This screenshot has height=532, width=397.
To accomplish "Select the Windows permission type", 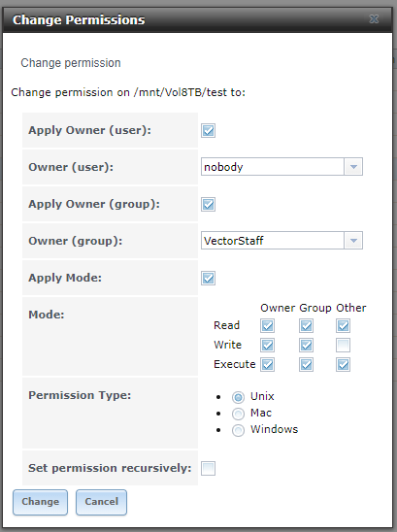I will point(238,430).
